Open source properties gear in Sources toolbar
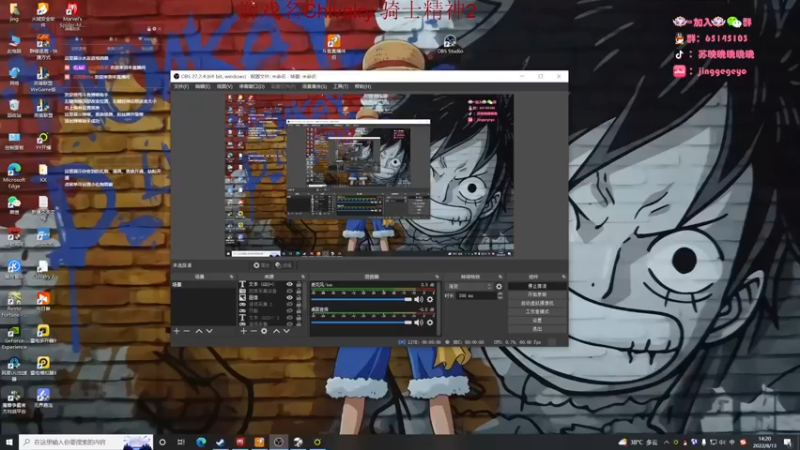 pos(264,331)
